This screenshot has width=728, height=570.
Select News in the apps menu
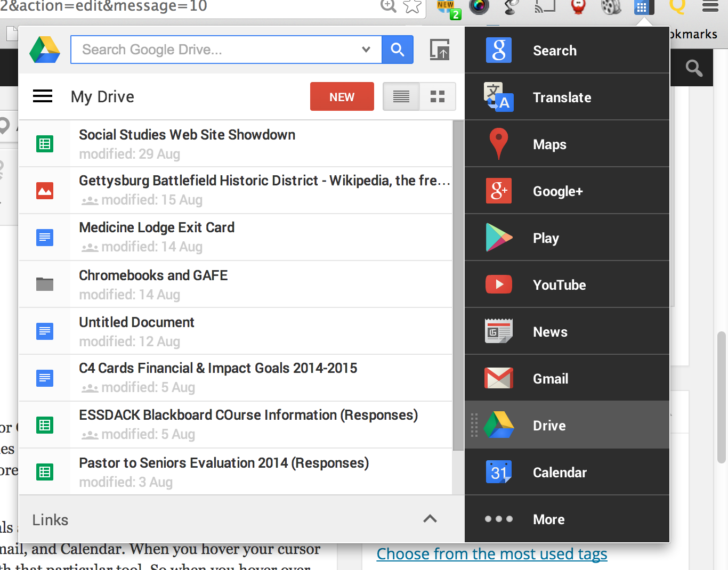coord(567,331)
